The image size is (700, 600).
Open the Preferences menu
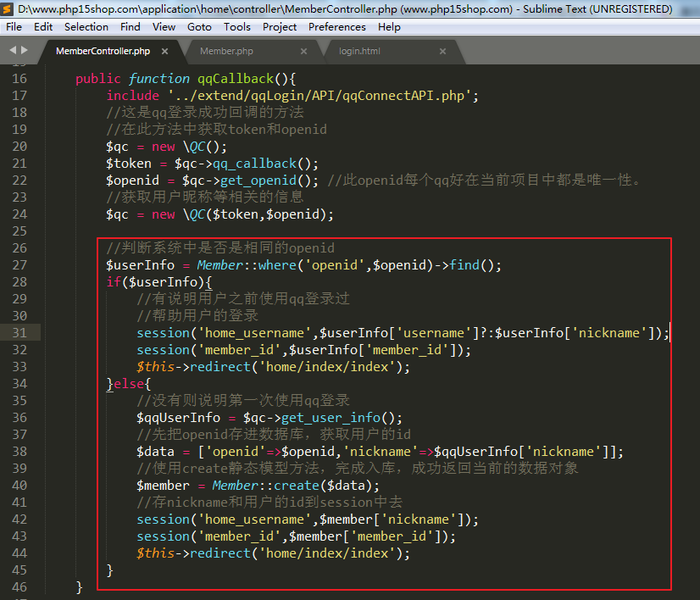click(337, 27)
